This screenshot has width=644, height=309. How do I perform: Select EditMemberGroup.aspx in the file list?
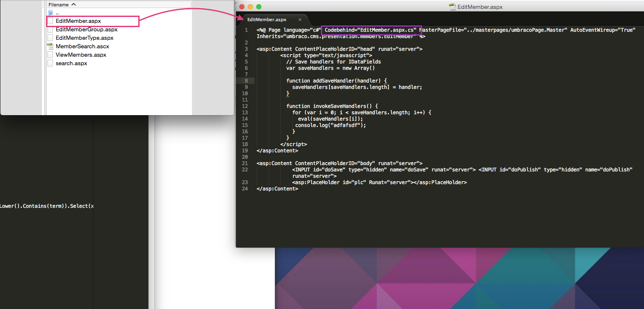click(87, 30)
